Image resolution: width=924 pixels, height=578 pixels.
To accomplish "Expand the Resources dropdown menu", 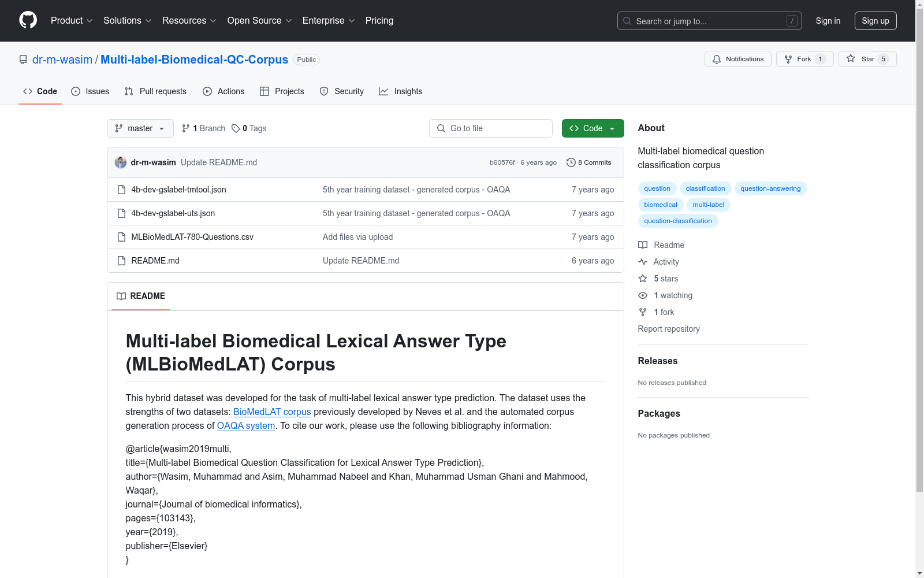I will click(x=189, y=21).
